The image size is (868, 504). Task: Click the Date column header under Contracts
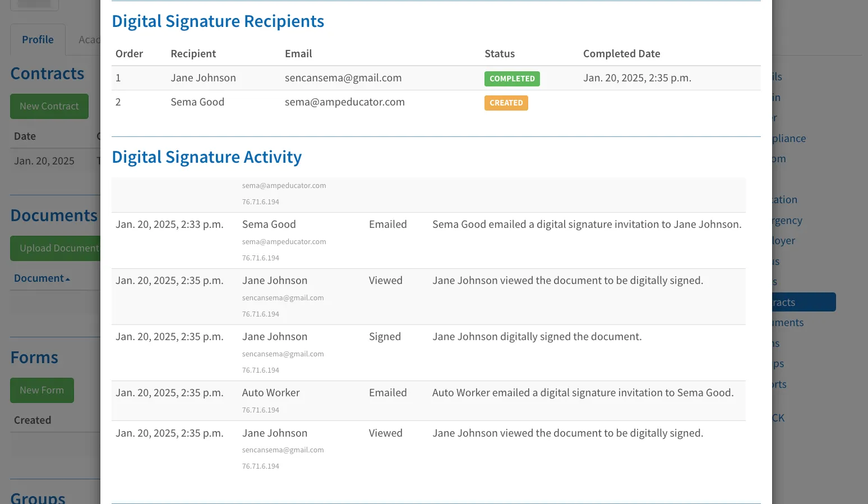[x=25, y=136]
